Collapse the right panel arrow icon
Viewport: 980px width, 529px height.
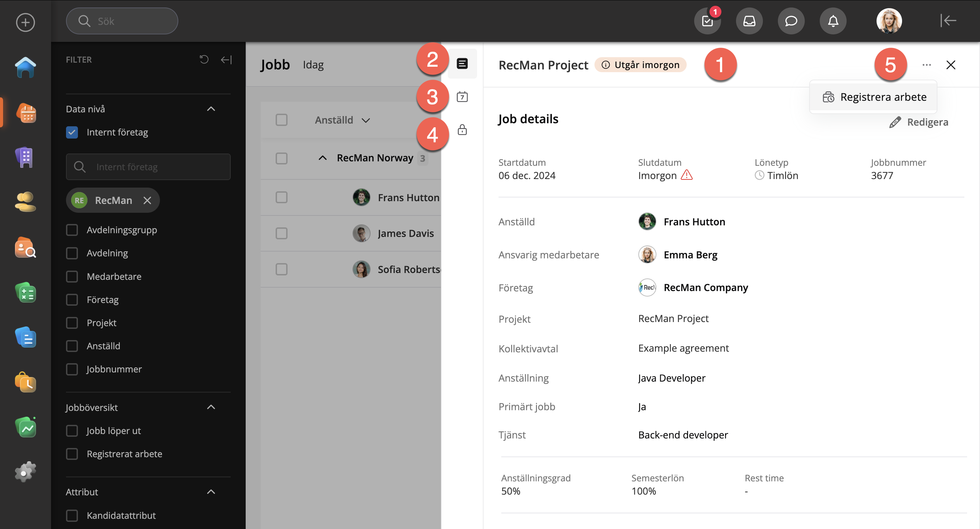click(x=948, y=20)
